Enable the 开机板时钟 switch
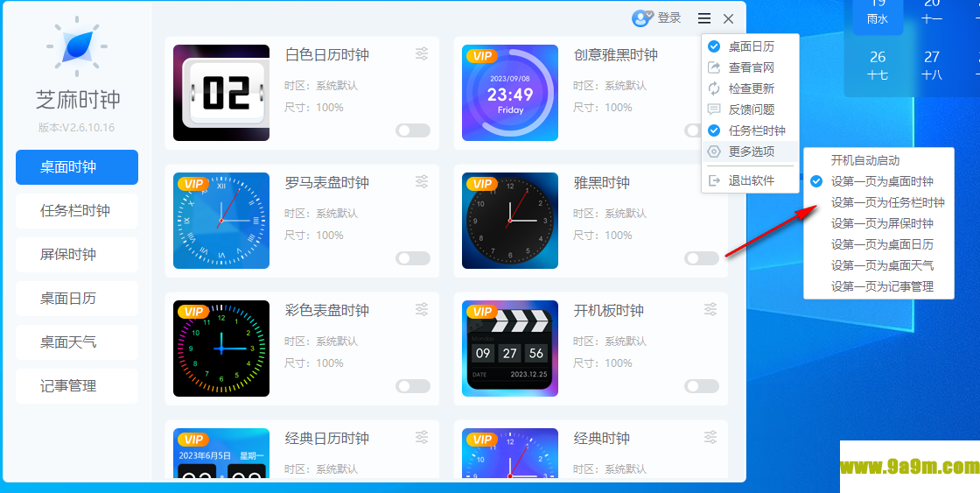Screen dimensions: 980x493 point(702,386)
